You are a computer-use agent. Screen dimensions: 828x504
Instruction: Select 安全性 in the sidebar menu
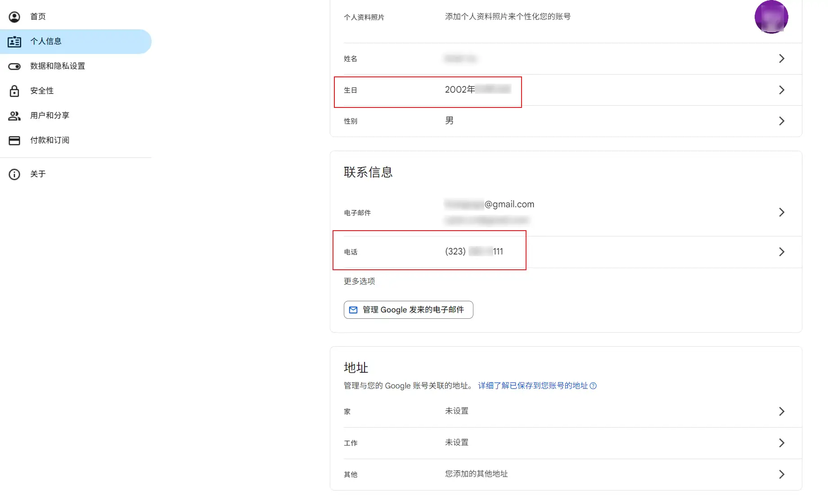tap(42, 91)
